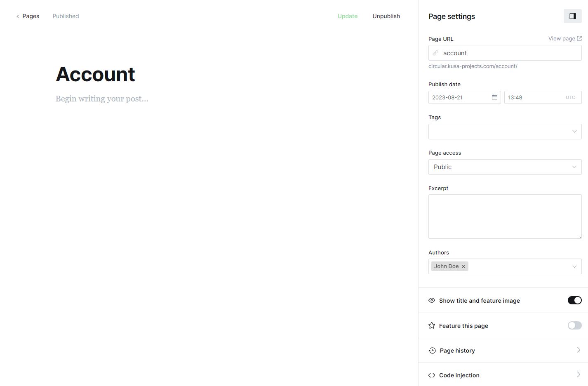This screenshot has height=386, width=588.
Task: Remove John Doe from Authors
Action: [x=463, y=266]
